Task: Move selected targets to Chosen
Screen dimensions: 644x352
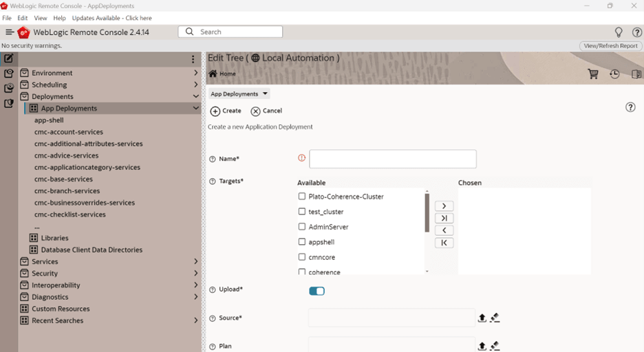Action: pyautogui.click(x=444, y=206)
